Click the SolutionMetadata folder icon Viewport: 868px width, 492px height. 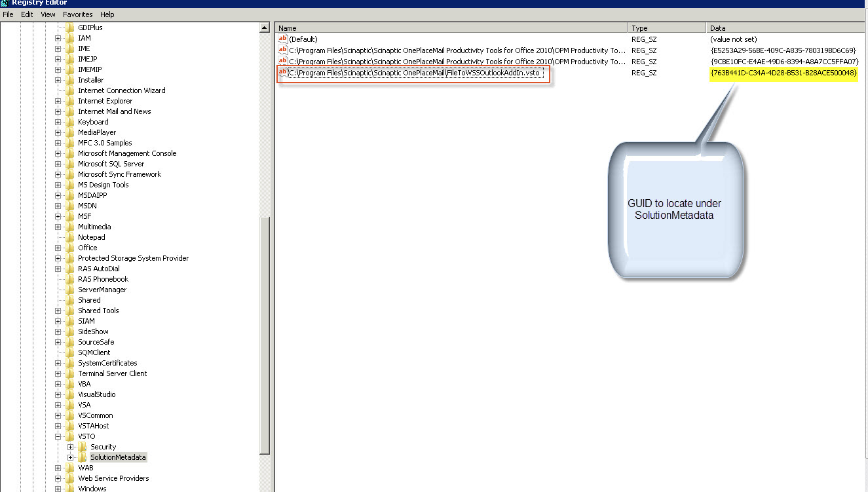coord(83,457)
